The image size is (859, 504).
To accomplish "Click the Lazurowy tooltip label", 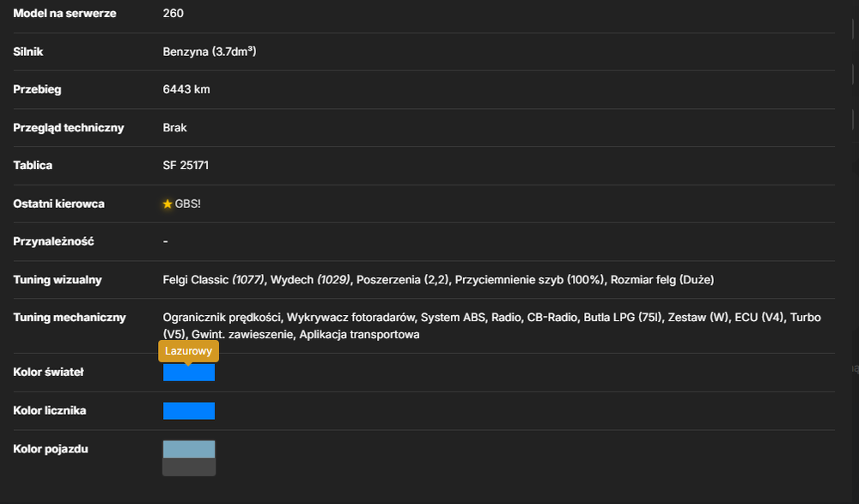I will pyautogui.click(x=188, y=351).
